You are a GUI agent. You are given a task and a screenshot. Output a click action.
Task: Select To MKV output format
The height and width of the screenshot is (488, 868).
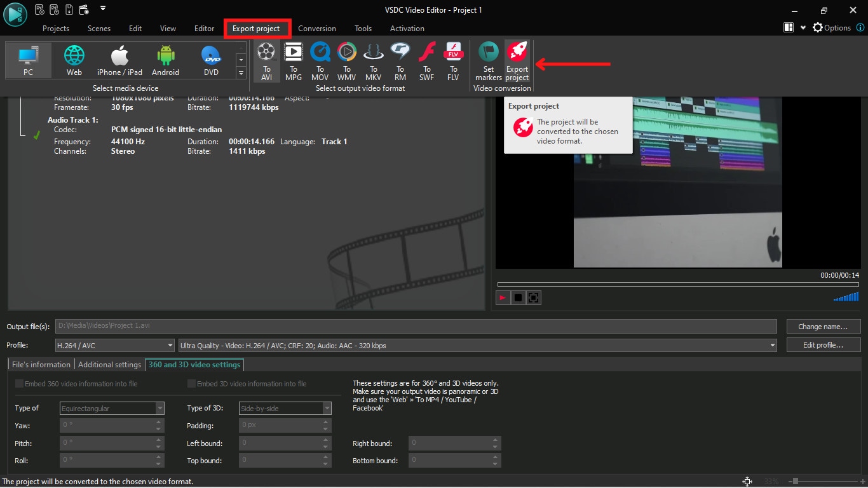click(x=374, y=62)
